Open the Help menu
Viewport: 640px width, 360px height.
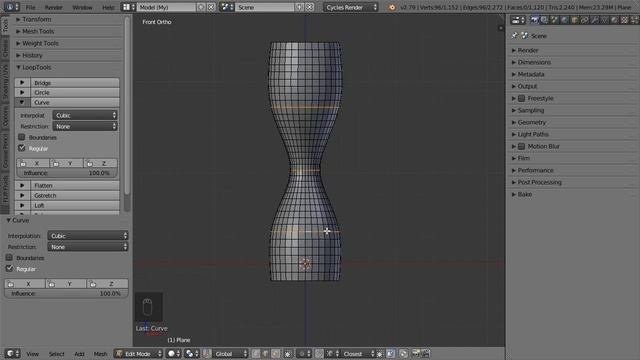click(x=108, y=7)
